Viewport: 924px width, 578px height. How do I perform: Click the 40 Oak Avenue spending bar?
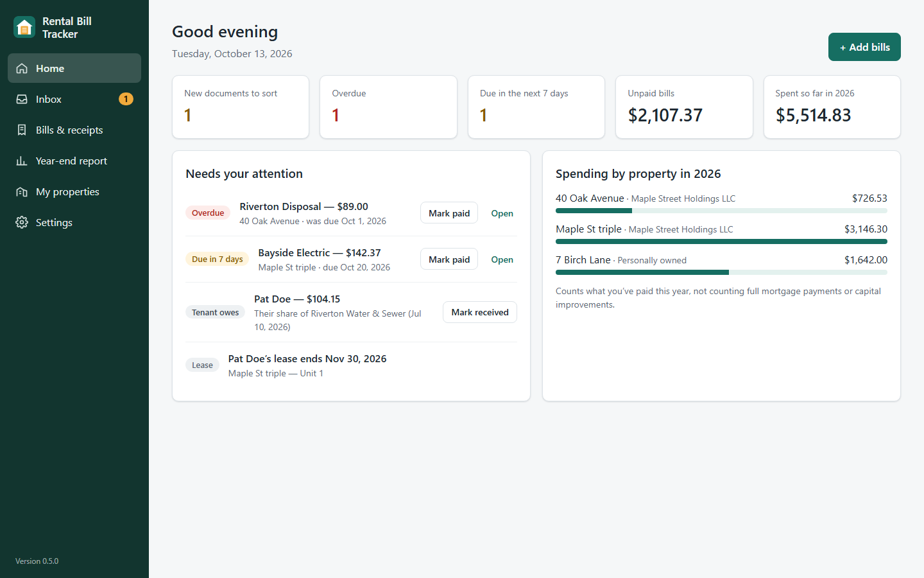[721, 211]
